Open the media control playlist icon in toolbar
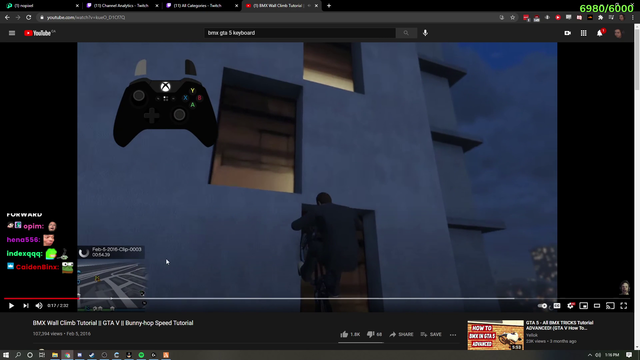The width and height of the screenshot is (640, 360). click(611, 18)
